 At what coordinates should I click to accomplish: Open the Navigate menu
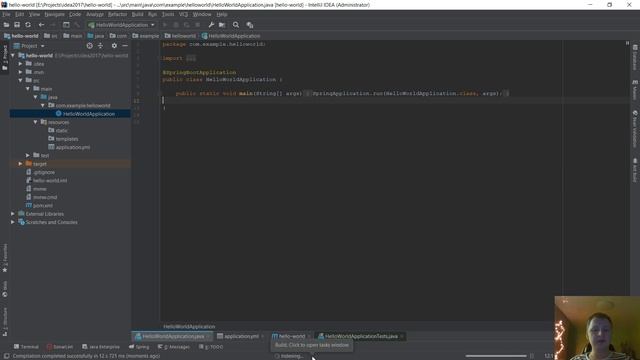point(54,14)
